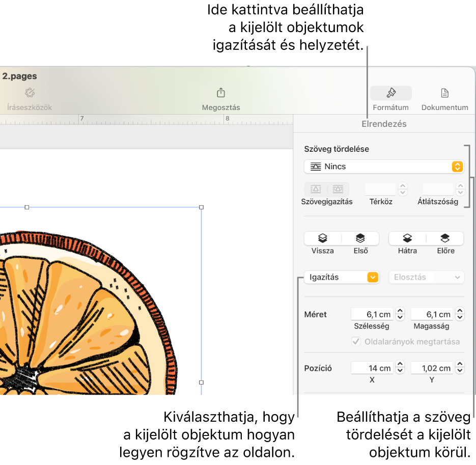
Task: Increase the X position value
Action: coord(400,365)
